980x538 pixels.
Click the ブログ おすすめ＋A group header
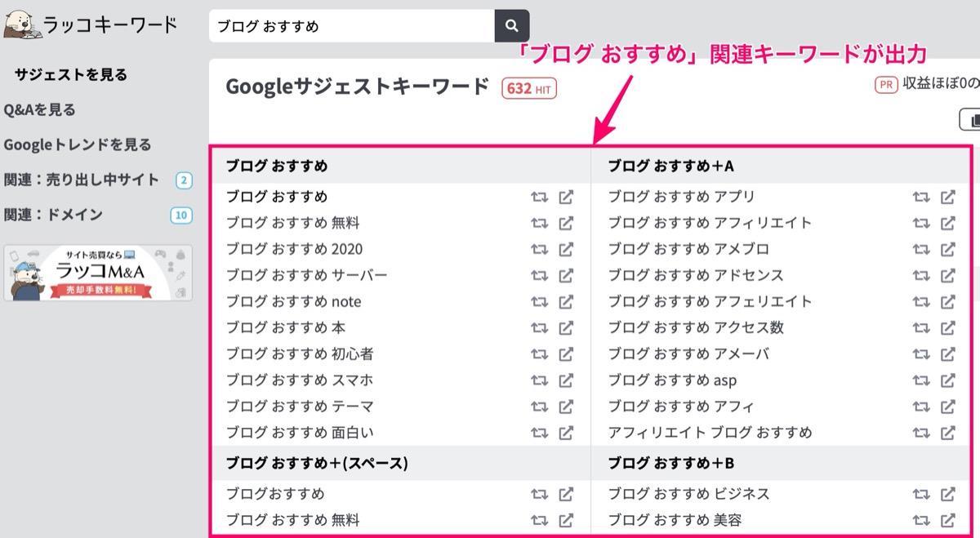[671, 166]
